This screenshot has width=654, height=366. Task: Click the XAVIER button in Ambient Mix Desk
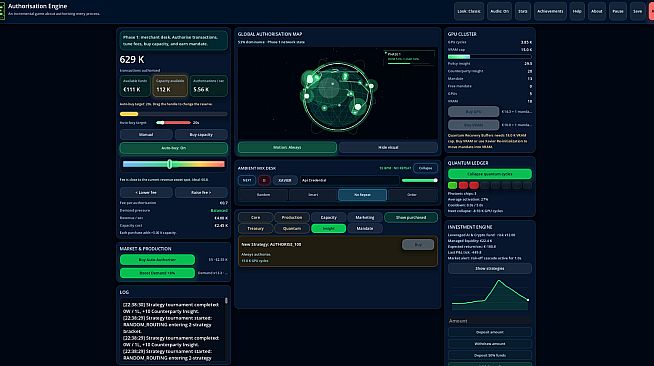(x=285, y=180)
